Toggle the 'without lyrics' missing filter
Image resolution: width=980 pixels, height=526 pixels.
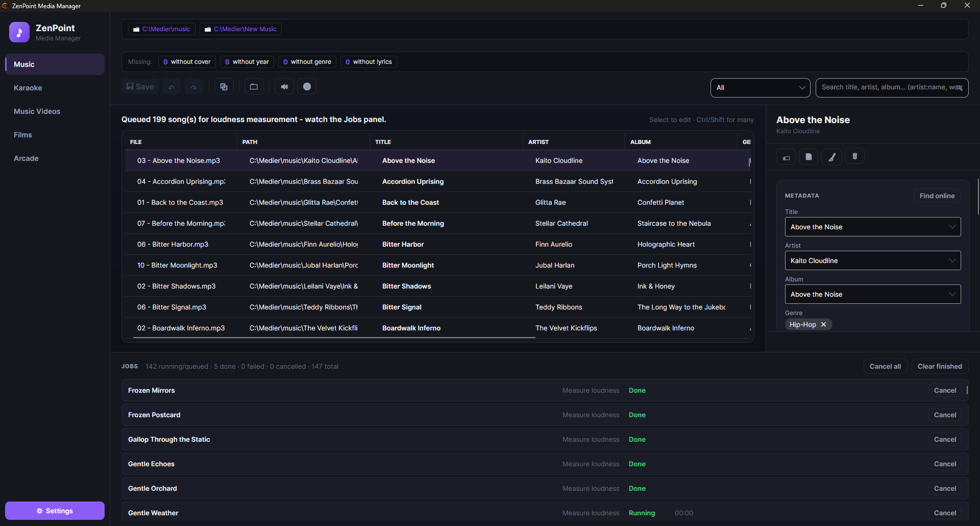pos(369,62)
